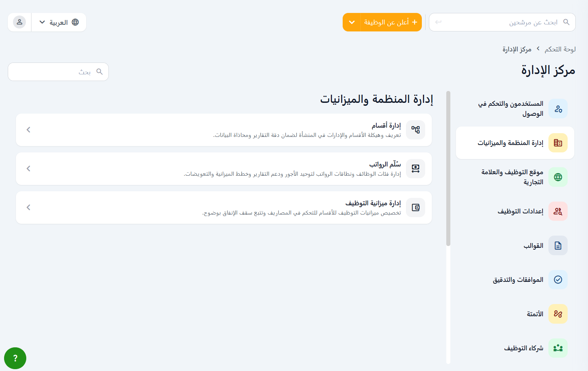Viewport: 588px width, 371px height.
Task: Open the green help question mark button
Action: pyautogui.click(x=15, y=358)
